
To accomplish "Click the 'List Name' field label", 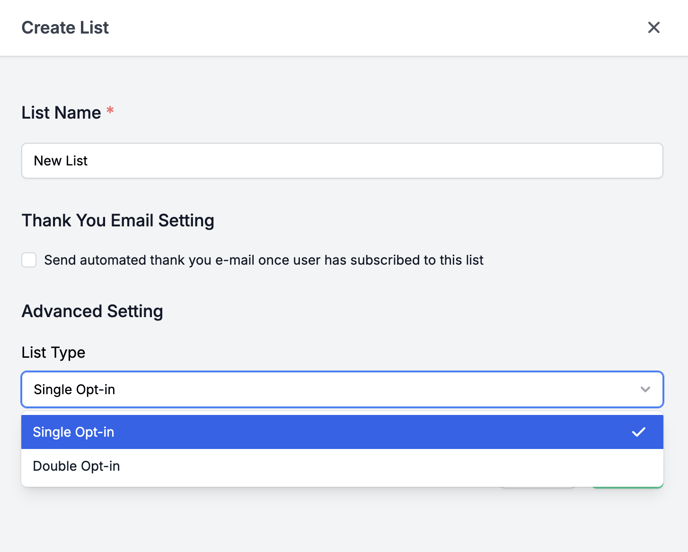I will 61,113.
